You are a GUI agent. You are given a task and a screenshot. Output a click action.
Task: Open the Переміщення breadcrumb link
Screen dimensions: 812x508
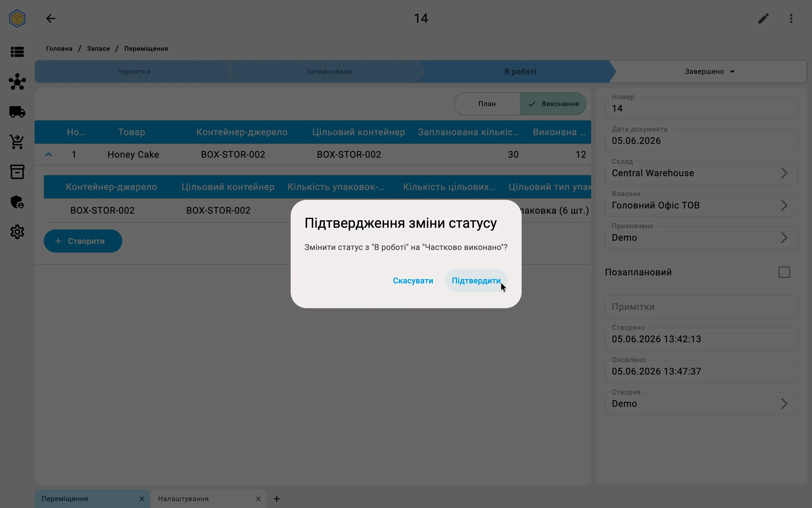point(146,48)
